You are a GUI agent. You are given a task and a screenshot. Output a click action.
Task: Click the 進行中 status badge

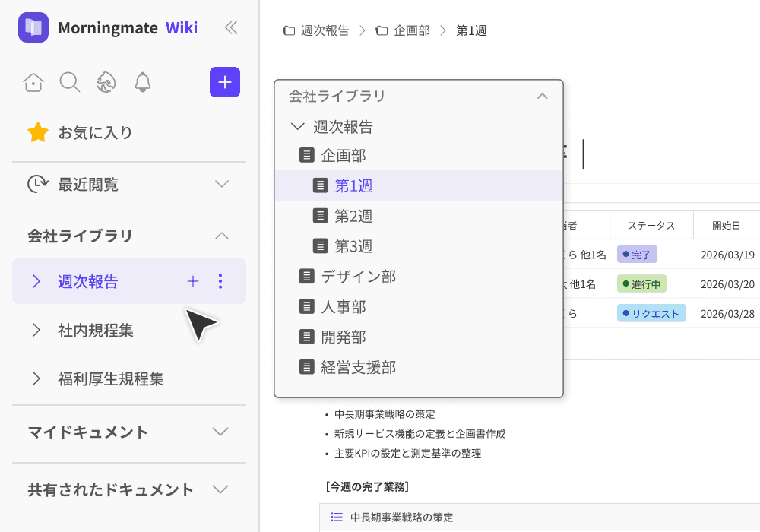coord(641,284)
